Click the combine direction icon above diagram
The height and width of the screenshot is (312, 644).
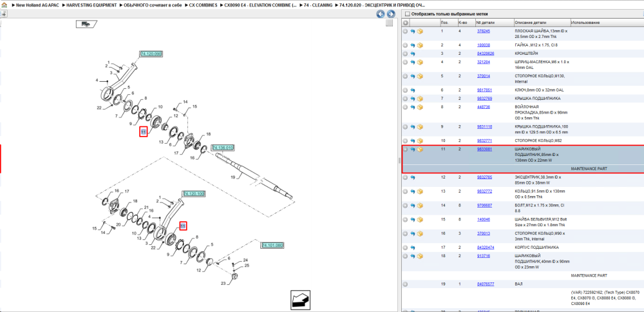[86, 24]
